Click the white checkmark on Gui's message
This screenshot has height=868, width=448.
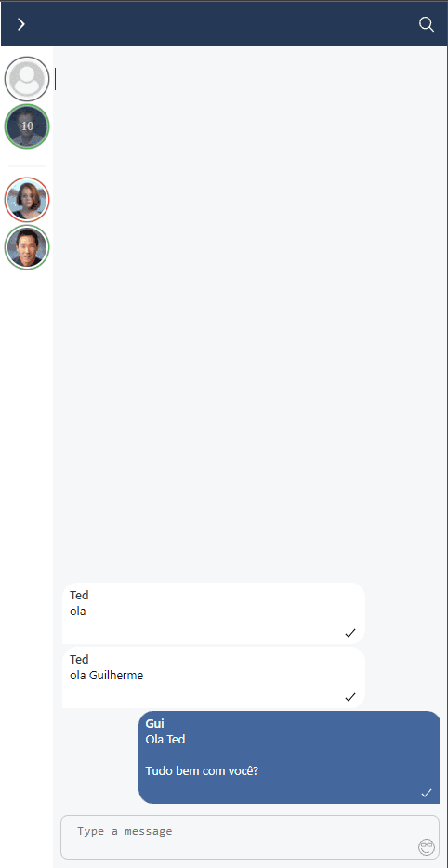click(x=427, y=793)
